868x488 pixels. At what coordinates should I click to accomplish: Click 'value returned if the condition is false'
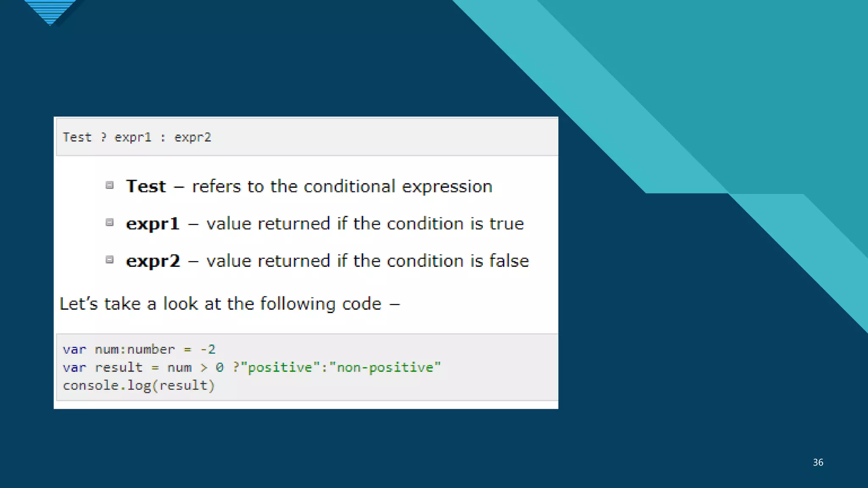tap(367, 261)
